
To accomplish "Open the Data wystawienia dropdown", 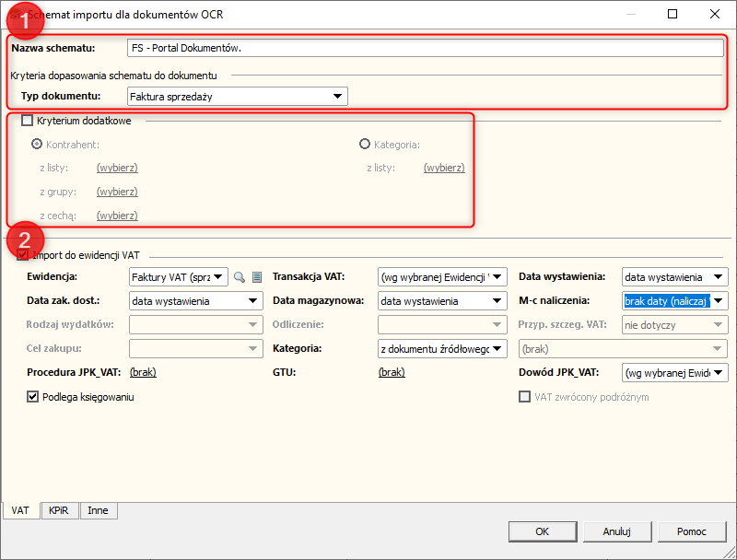I will (x=675, y=277).
